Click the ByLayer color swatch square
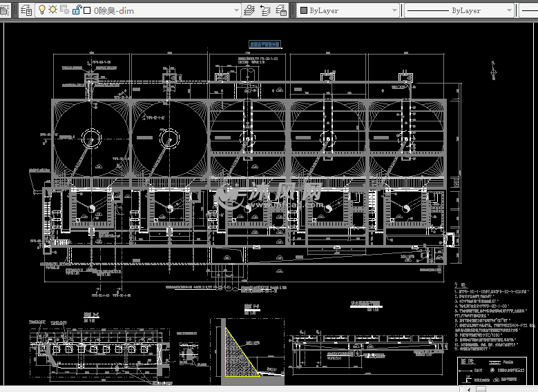 point(303,10)
